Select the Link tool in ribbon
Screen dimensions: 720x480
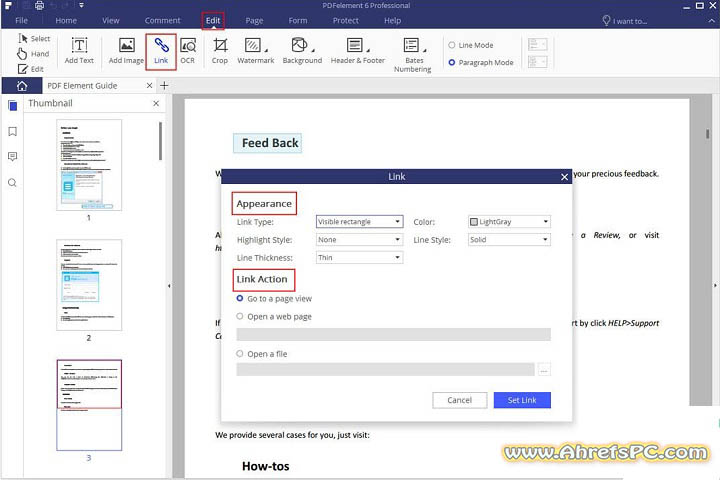click(x=161, y=51)
